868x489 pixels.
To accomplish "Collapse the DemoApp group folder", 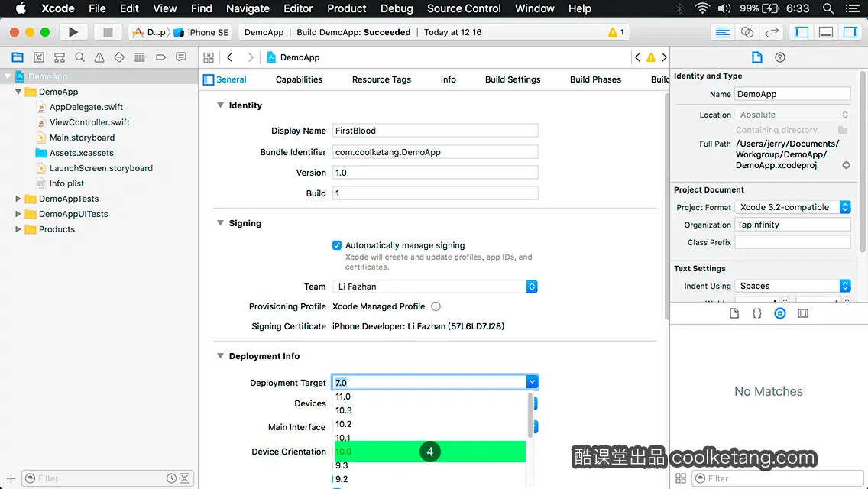I will tap(18, 92).
